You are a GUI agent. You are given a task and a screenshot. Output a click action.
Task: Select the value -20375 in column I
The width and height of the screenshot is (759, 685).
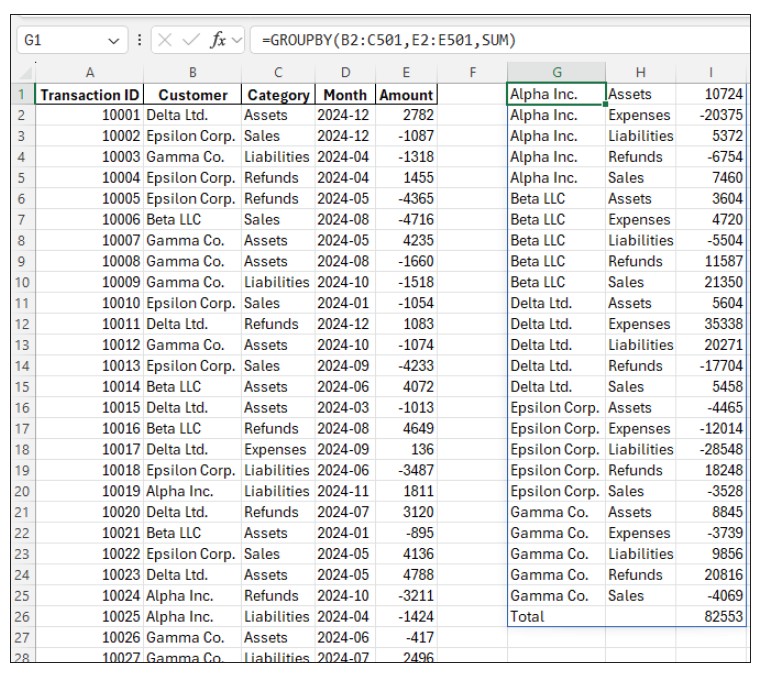tap(711, 115)
